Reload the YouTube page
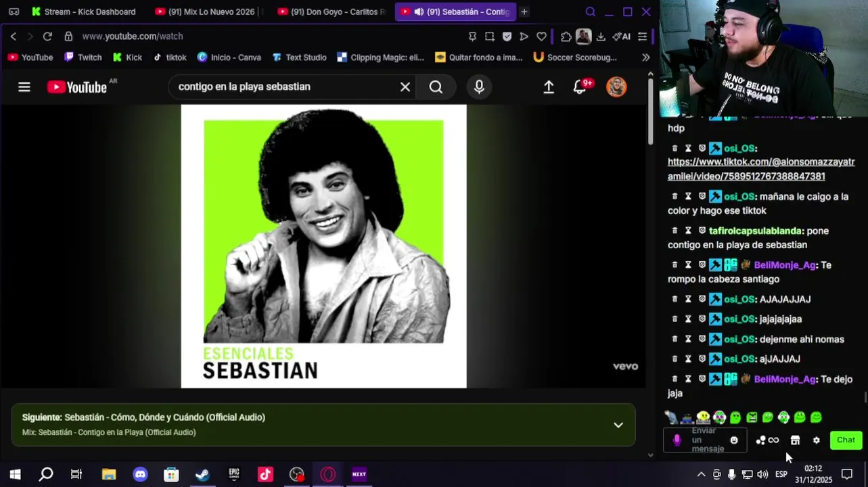This screenshot has height=487, width=868. (47, 37)
